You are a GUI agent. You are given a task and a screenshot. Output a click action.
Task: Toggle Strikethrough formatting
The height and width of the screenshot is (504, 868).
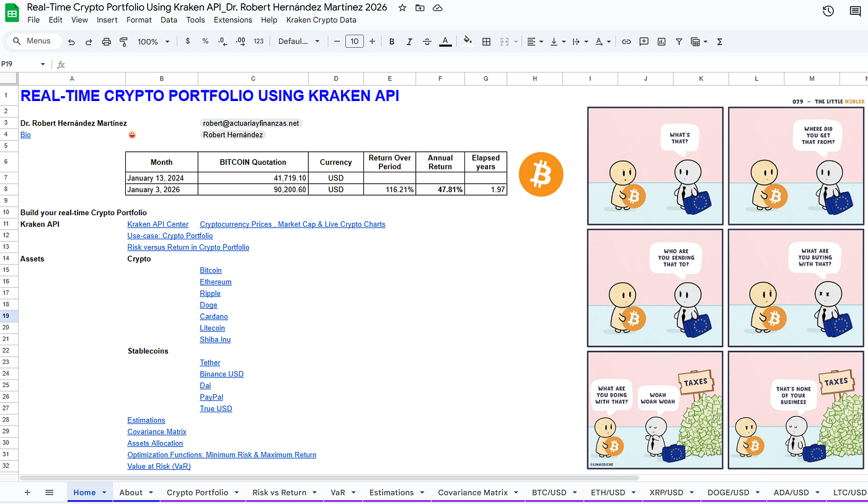point(427,42)
